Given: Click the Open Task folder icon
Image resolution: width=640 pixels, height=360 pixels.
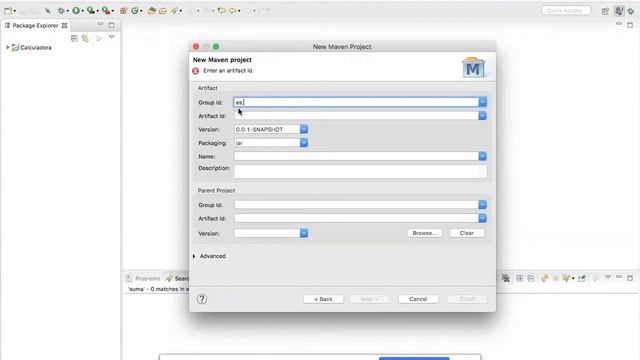Looking at the screenshot, I should 162,11.
